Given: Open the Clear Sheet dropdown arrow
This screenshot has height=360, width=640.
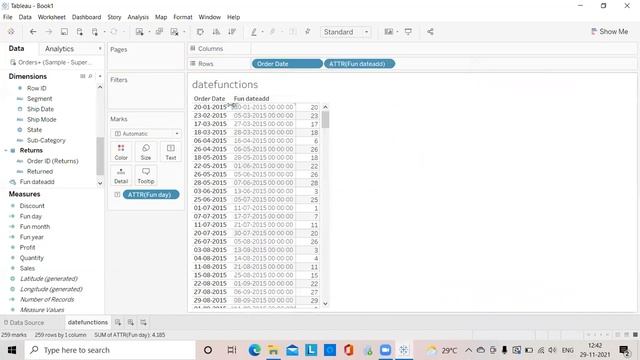Looking at the screenshot, I should coord(184,32).
